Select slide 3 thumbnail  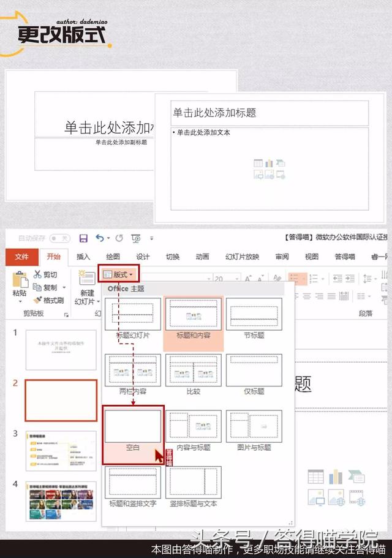click(x=61, y=451)
